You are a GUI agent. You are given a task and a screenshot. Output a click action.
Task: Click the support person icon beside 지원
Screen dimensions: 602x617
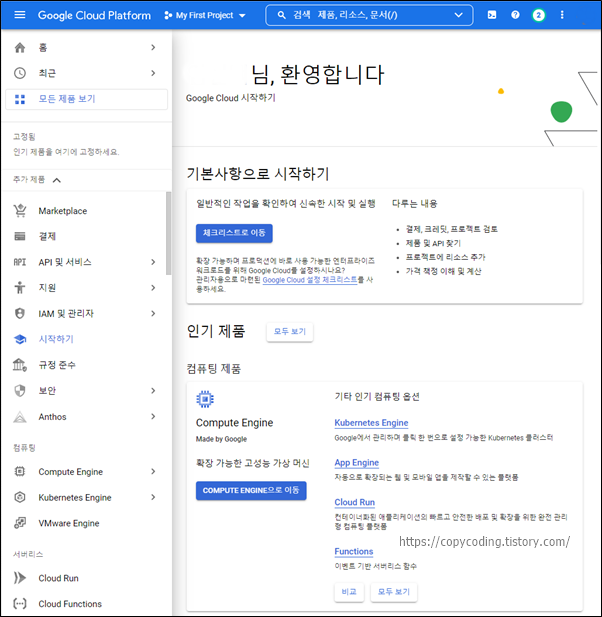click(x=20, y=288)
